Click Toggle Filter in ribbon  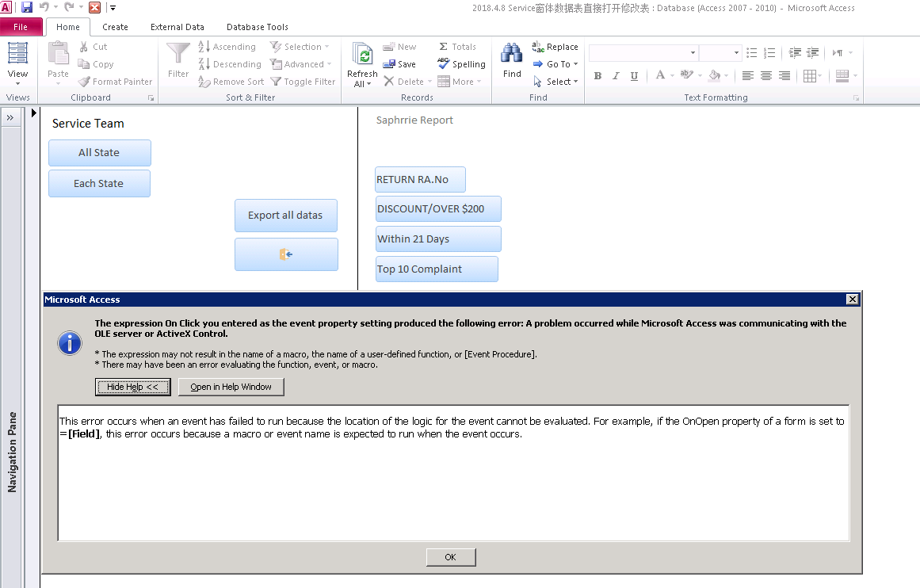point(303,82)
